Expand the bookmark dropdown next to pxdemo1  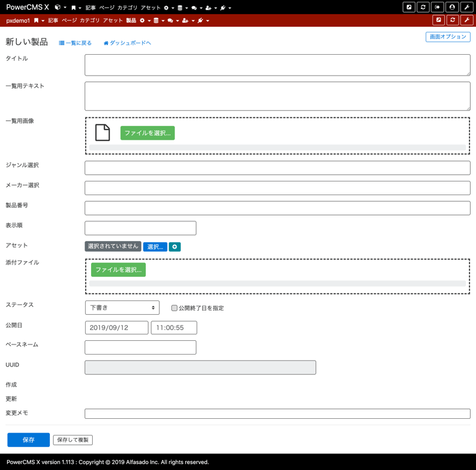pos(38,21)
